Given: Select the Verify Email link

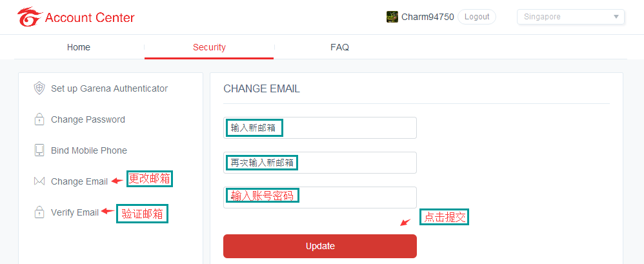Looking at the screenshot, I should 75,212.
